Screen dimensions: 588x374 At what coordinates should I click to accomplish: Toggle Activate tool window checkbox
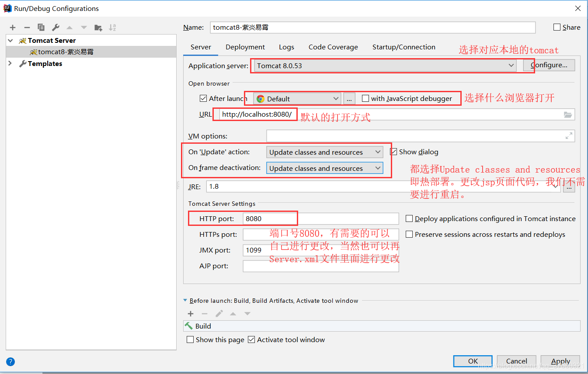pyautogui.click(x=251, y=339)
